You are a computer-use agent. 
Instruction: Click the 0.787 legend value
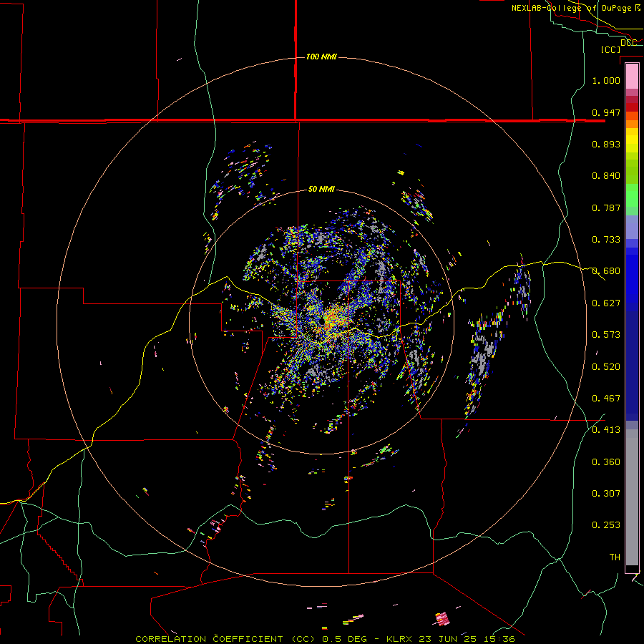(606, 208)
